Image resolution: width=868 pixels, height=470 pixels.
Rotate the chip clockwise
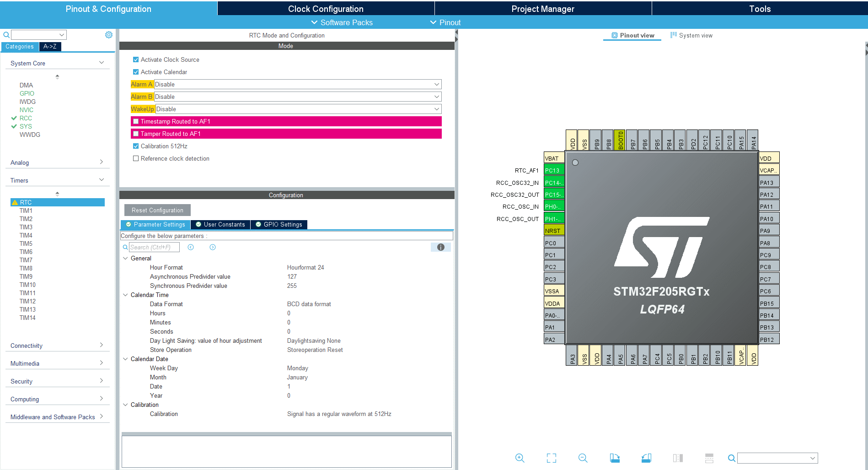(x=615, y=458)
